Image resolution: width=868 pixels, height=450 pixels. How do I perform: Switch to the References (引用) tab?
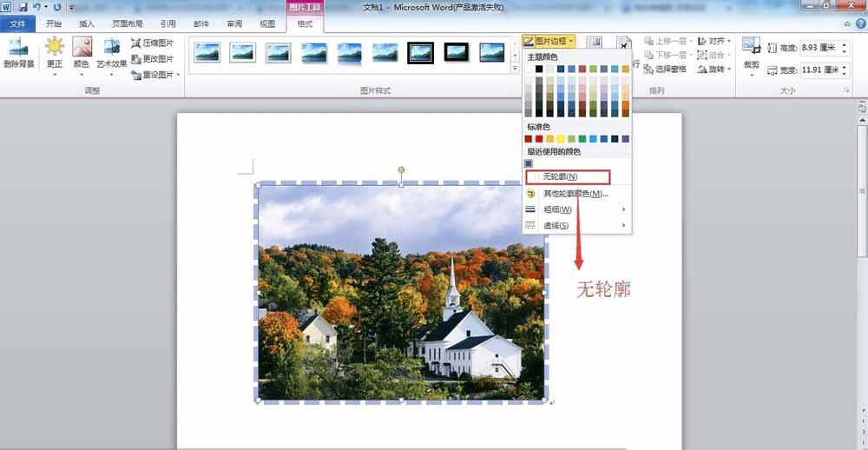coord(168,23)
